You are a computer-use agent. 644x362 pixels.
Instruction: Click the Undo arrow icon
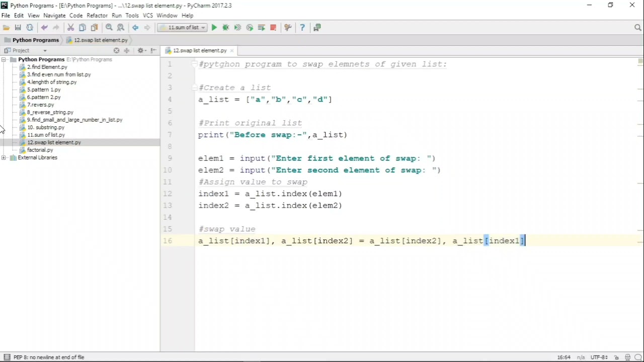tap(44, 28)
